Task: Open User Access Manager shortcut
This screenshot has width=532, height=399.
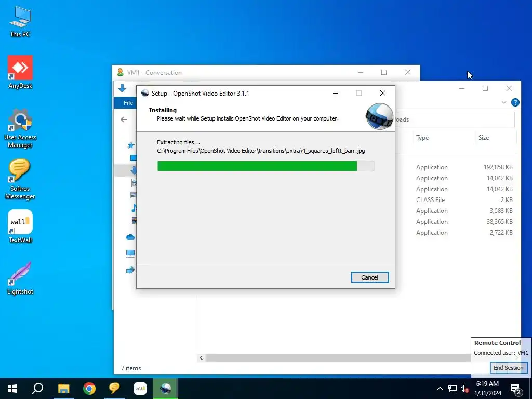Action: [x=20, y=128]
